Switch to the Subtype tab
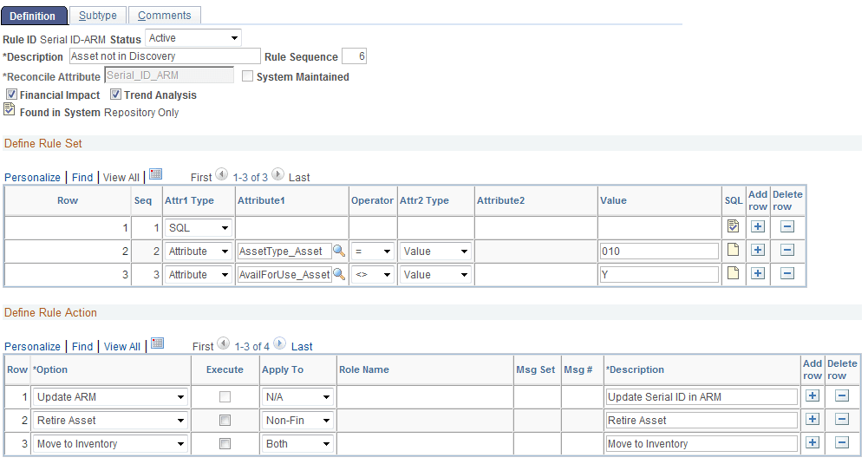The width and height of the screenshot is (868, 464). (x=98, y=16)
